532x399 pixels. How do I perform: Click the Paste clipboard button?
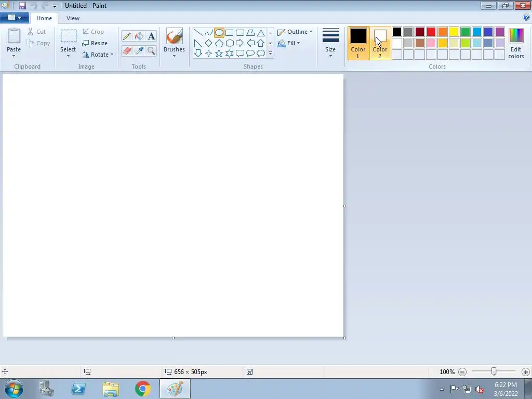14,36
